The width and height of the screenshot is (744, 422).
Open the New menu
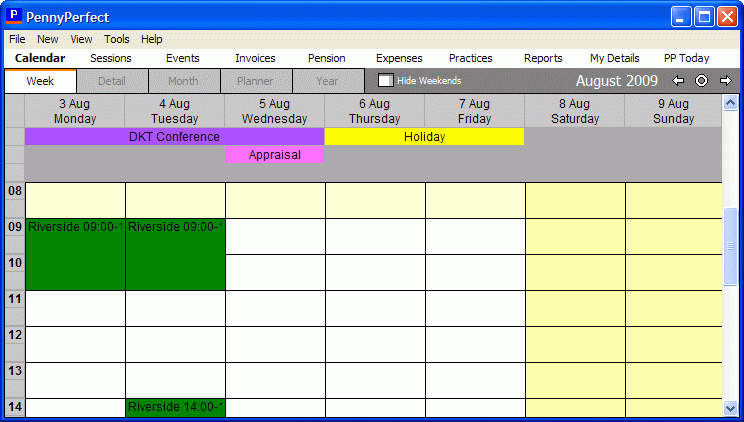click(47, 39)
